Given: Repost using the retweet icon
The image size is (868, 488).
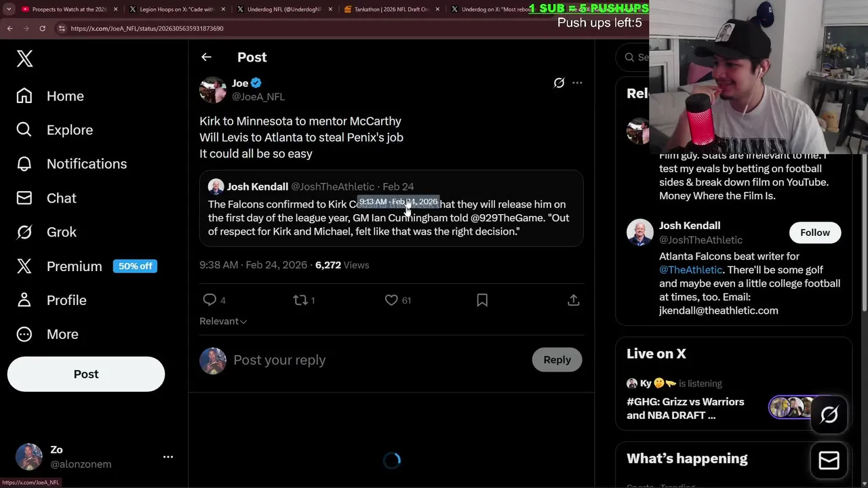Looking at the screenshot, I should click(x=300, y=300).
